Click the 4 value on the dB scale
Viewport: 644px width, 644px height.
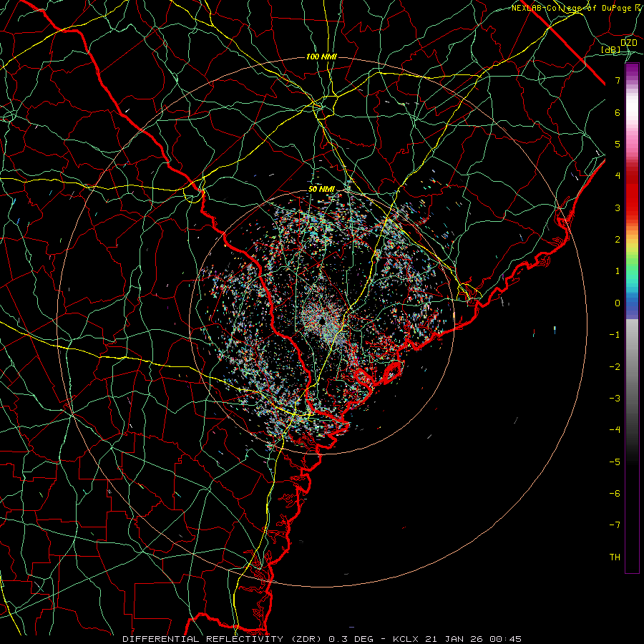618,176
